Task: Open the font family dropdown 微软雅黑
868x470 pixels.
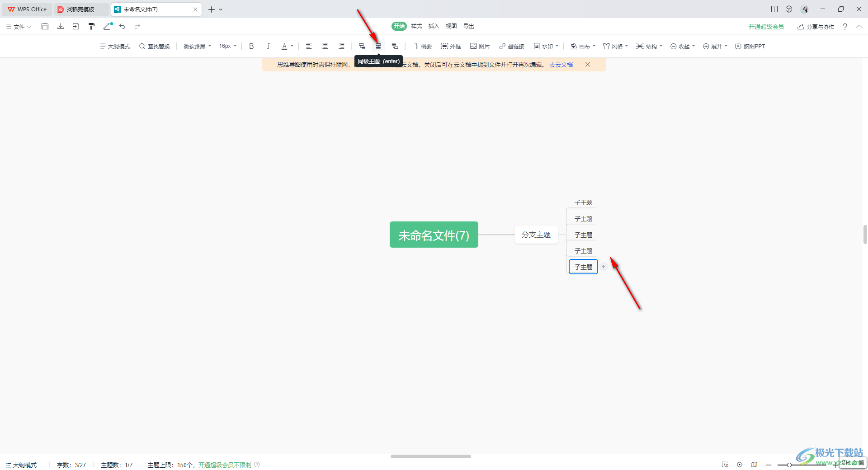Action: [x=197, y=46]
